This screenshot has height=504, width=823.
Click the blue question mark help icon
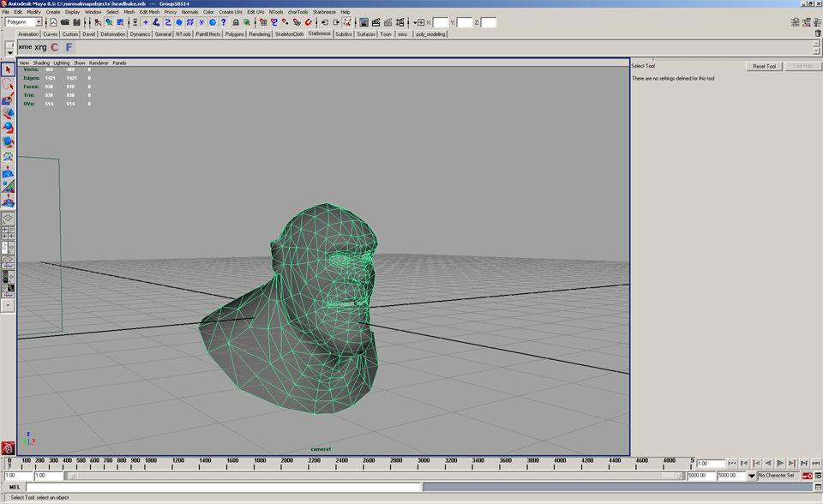click(x=223, y=22)
